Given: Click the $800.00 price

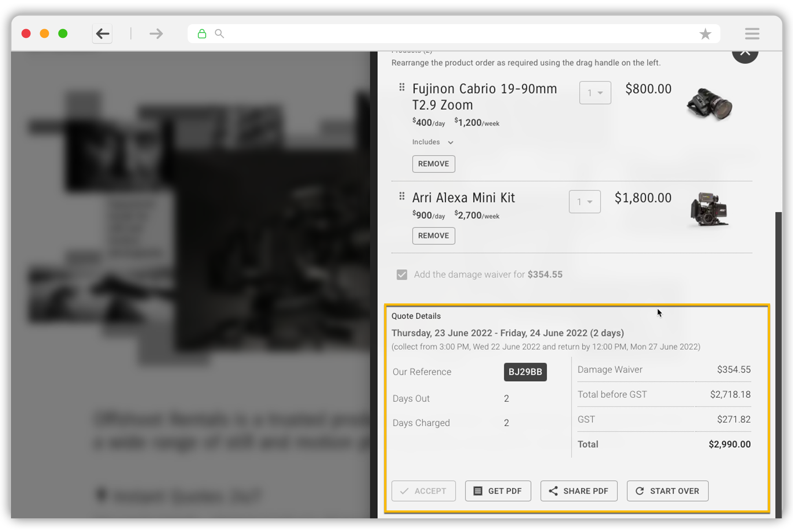Looking at the screenshot, I should coord(648,89).
